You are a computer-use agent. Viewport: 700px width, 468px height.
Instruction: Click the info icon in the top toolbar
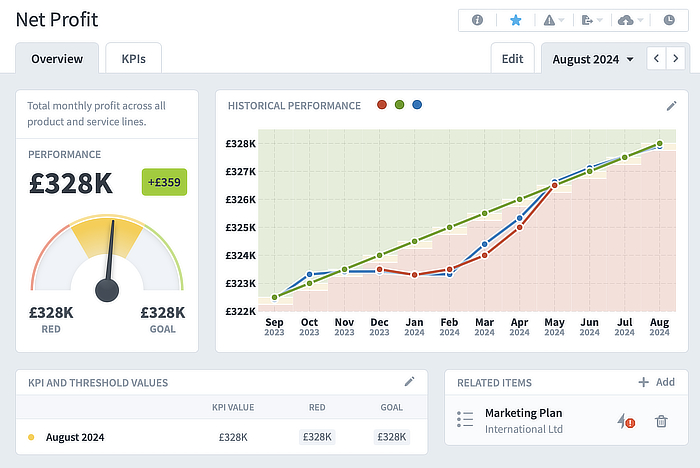click(x=477, y=20)
